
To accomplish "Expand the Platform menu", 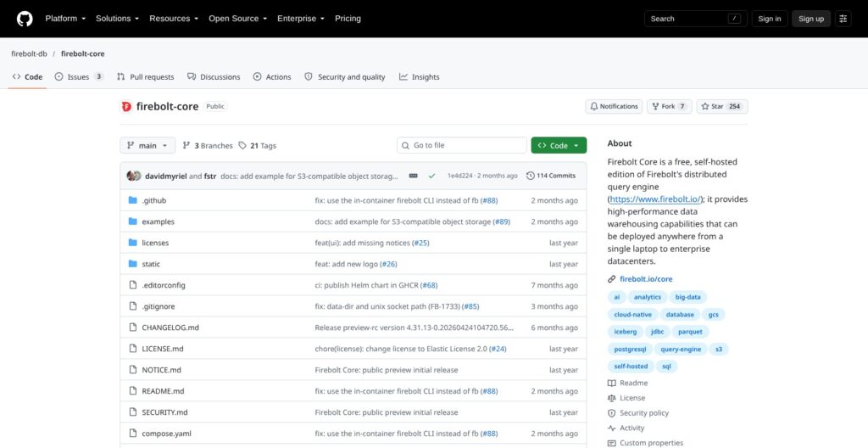I will click(65, 19).
